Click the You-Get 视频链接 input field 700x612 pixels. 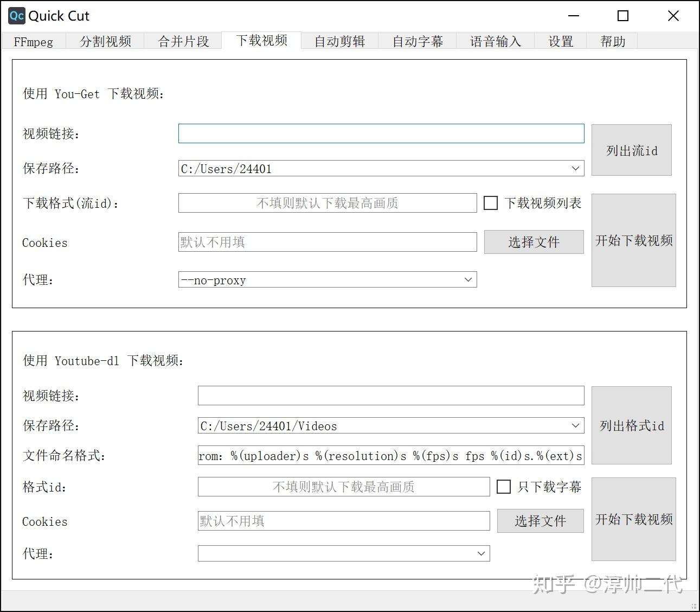[381, 133]
